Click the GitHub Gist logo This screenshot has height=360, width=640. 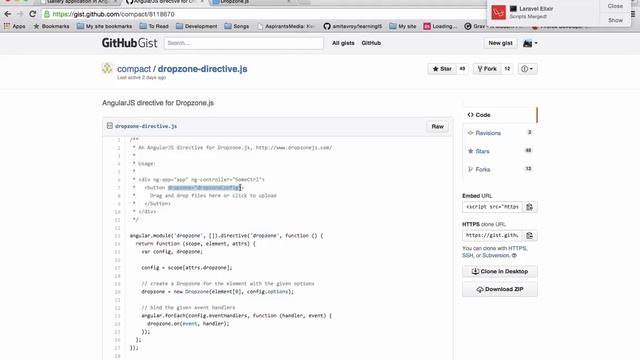129,43
